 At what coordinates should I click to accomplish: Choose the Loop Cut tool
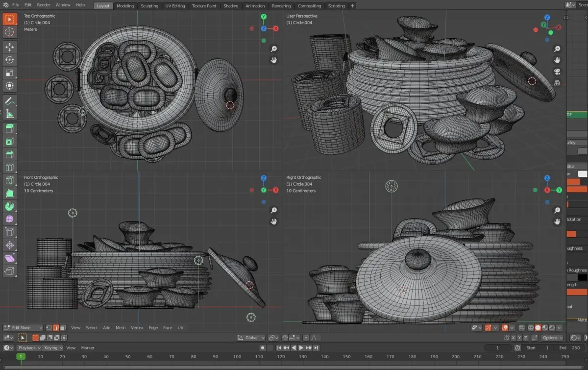click(9, 167)
